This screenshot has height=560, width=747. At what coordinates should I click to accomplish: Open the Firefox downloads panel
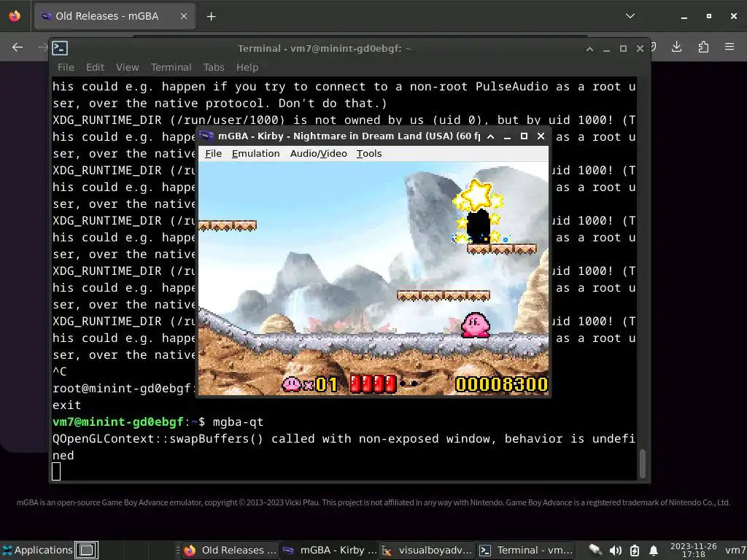coord(676,47)
